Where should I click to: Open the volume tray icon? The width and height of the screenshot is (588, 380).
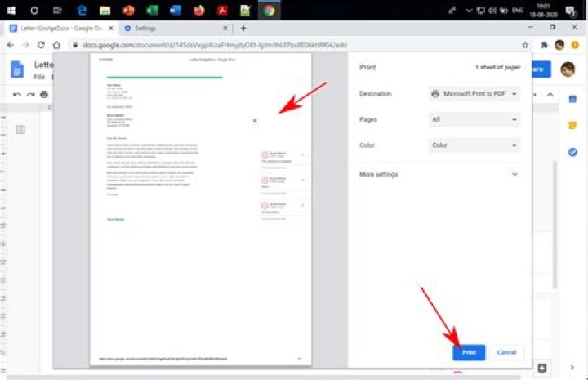(x=492, y=11)
